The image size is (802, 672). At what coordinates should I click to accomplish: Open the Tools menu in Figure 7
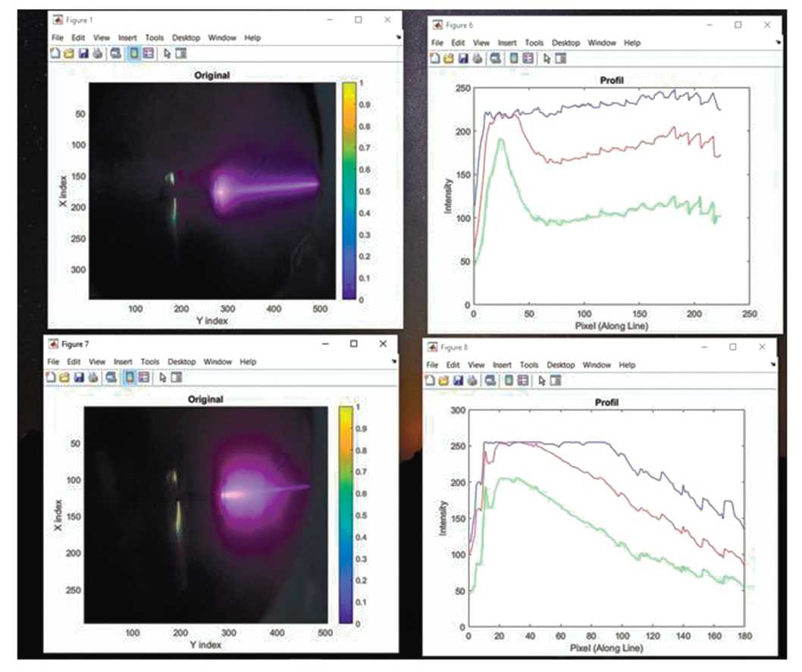[x=150, y=362]
